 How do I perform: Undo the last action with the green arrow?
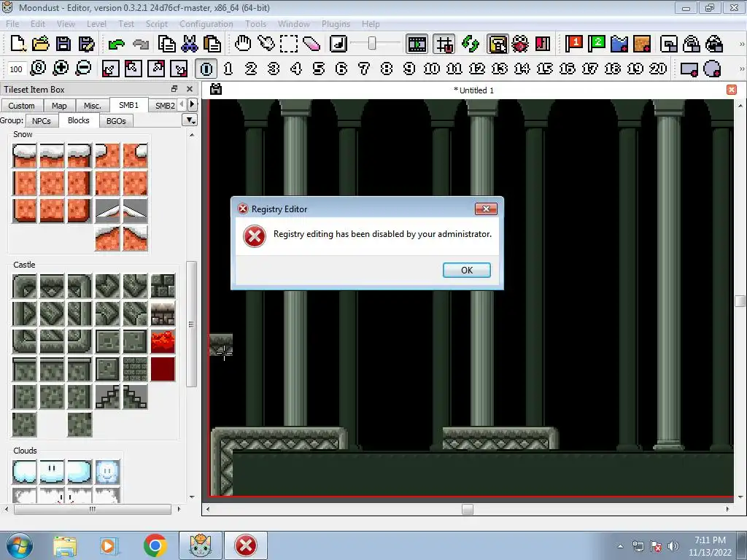[x=116, y=44]
